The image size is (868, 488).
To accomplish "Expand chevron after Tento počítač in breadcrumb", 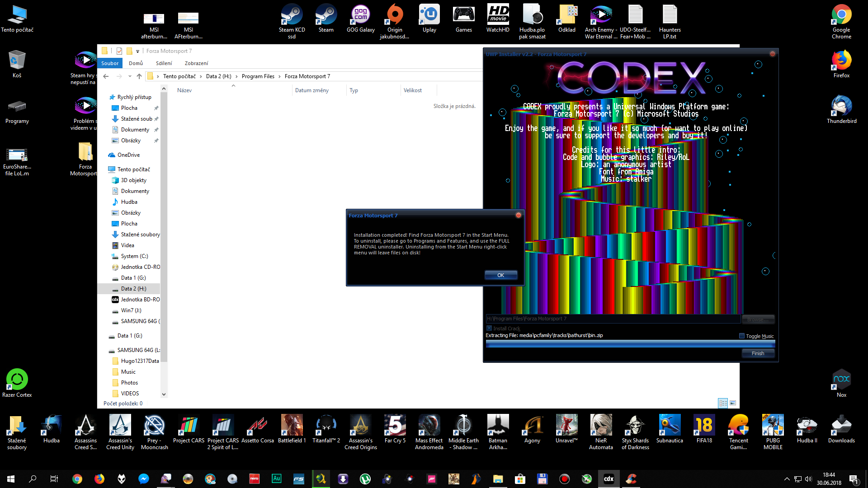I will pos(201,76).
